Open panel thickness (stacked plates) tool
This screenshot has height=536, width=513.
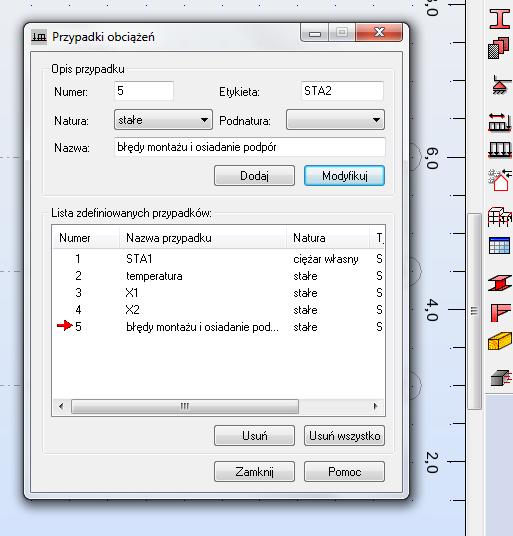coord(499,48)
